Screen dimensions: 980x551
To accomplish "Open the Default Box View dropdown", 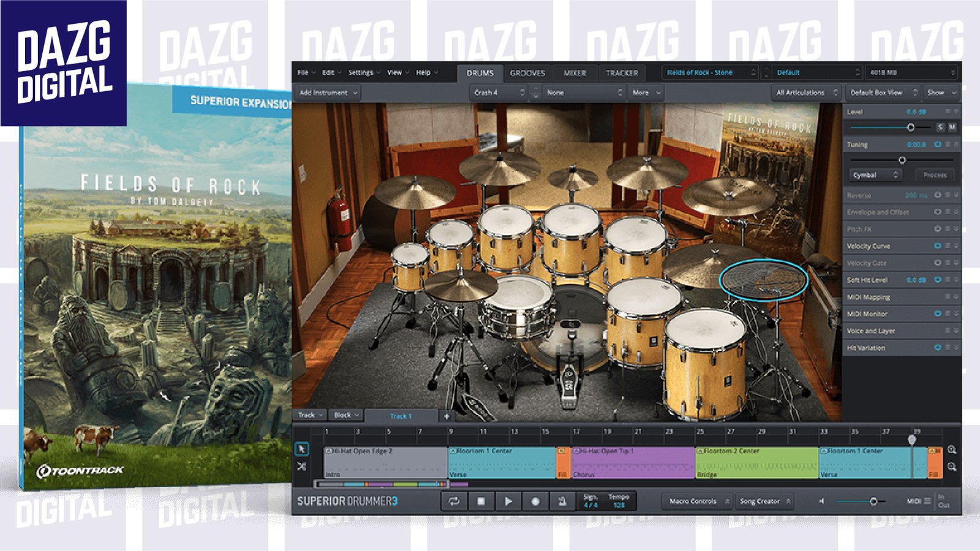I will 883,92.
